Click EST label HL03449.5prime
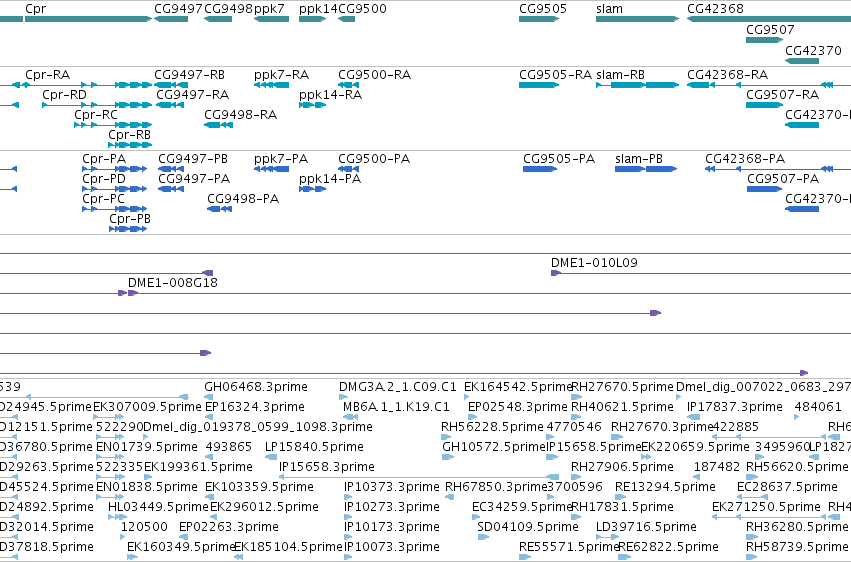The width and height of the screenshot is (851, 562). (x=158, y=508)
